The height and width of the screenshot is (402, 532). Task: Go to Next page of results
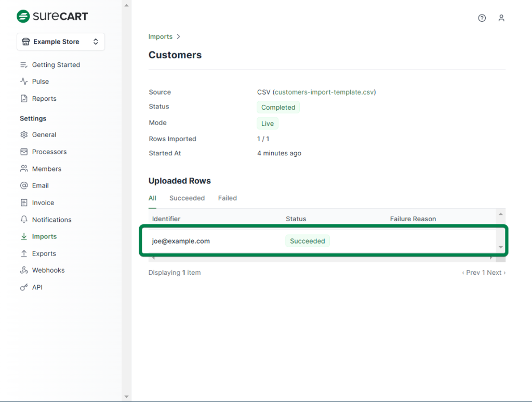coord(494,273)
